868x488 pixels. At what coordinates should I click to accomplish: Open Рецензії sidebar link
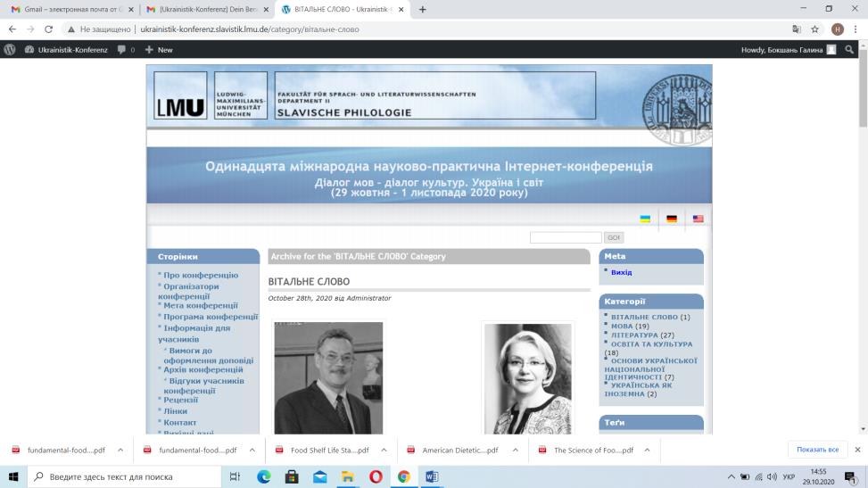click(180, 400)
